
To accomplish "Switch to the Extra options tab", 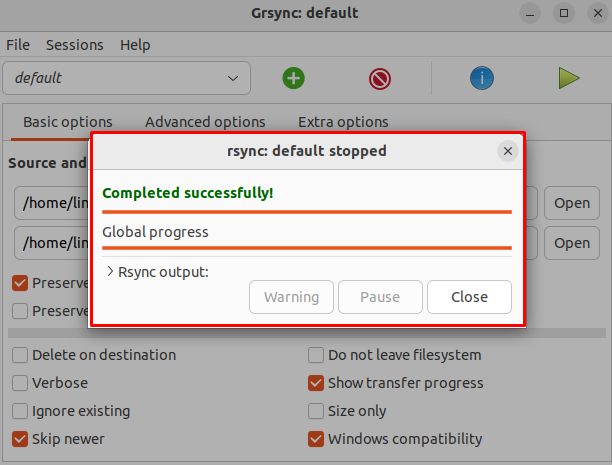I will tap(343, 122).
